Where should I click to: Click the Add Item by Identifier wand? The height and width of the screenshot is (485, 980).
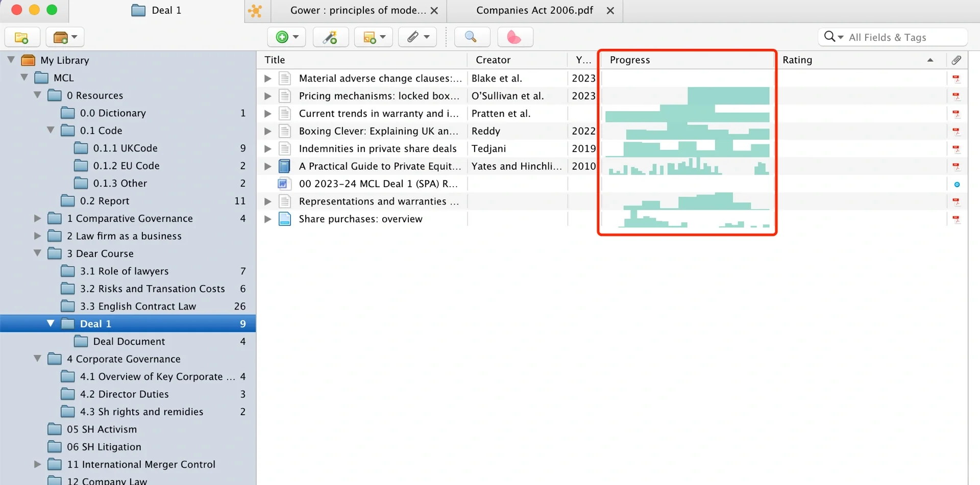pyautogui.click(x=331, y=37)
